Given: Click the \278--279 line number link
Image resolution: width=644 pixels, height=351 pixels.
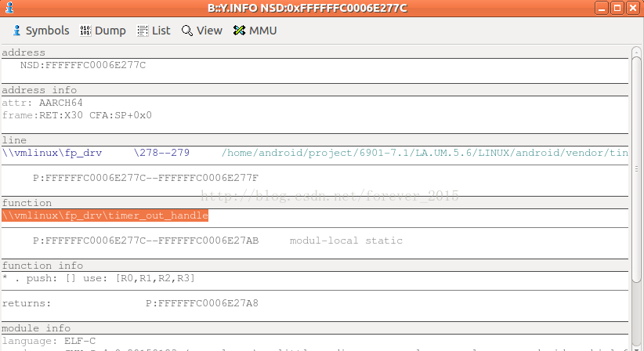Looking at the screenshot, I should point(162,153).
